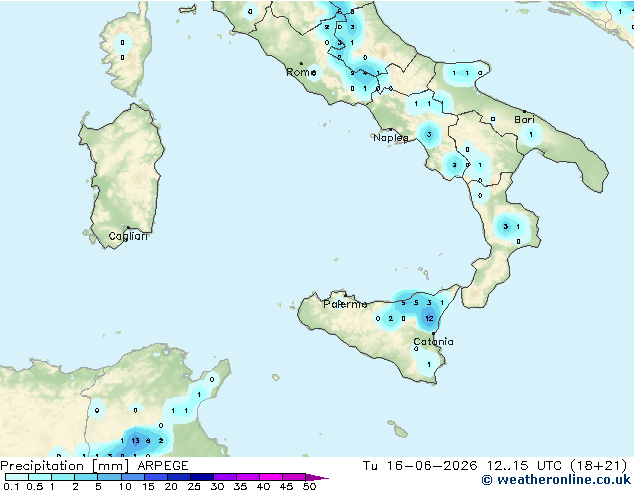Image resolution: width=634 pixels, height=490 pixels.
Task: Select the Bari city label
Action: (x=524, y=119)
